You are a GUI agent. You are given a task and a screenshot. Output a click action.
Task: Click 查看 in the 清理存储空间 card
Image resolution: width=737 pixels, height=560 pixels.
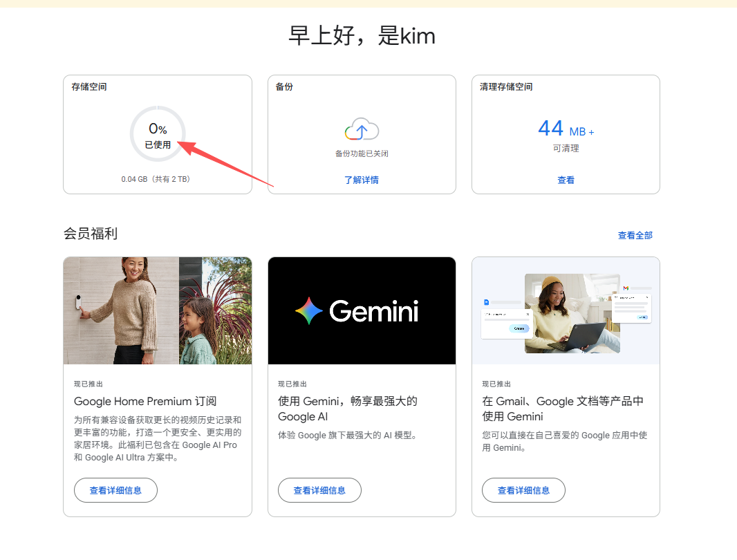566,180
